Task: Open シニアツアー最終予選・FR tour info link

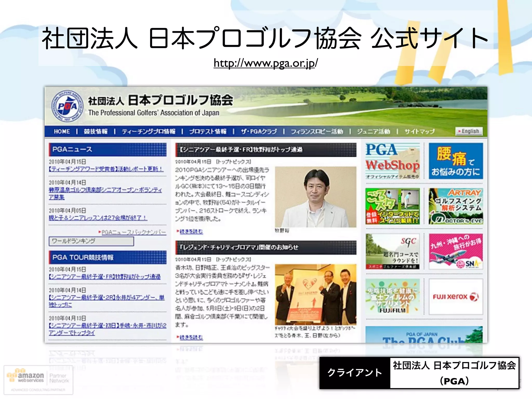Action: pos(105,277)
